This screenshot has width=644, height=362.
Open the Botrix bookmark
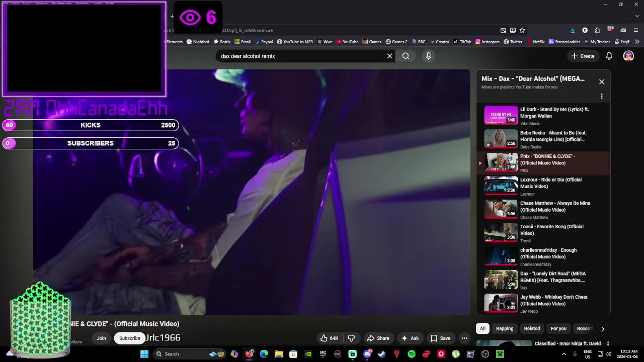(222, 42)
